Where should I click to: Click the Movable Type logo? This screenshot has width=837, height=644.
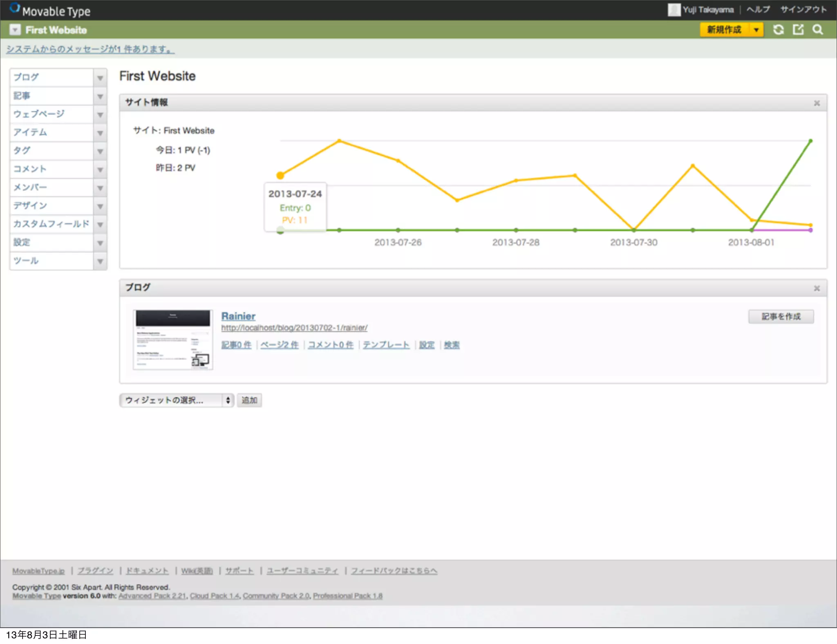point(50,11)
